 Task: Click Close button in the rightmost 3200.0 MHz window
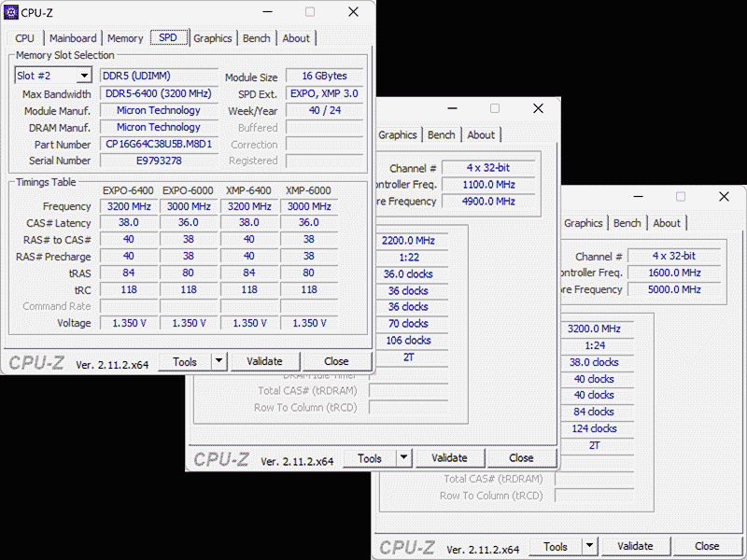point(707,547)
